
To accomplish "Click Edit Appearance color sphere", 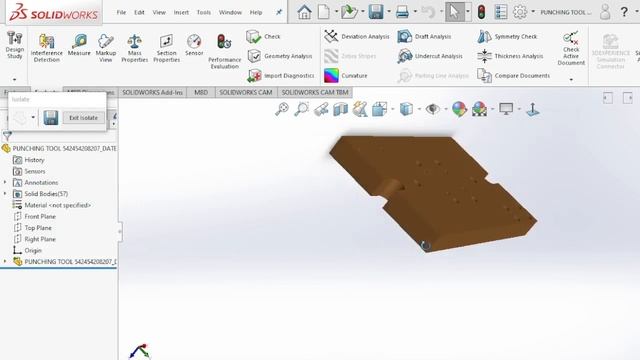I will tap(459, 109).
